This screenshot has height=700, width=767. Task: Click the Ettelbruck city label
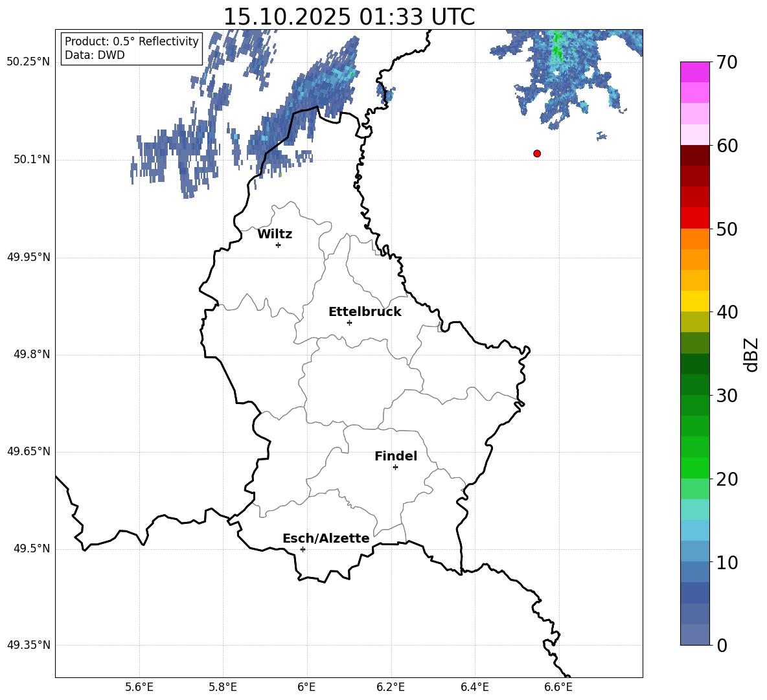(x=365, y=312)
